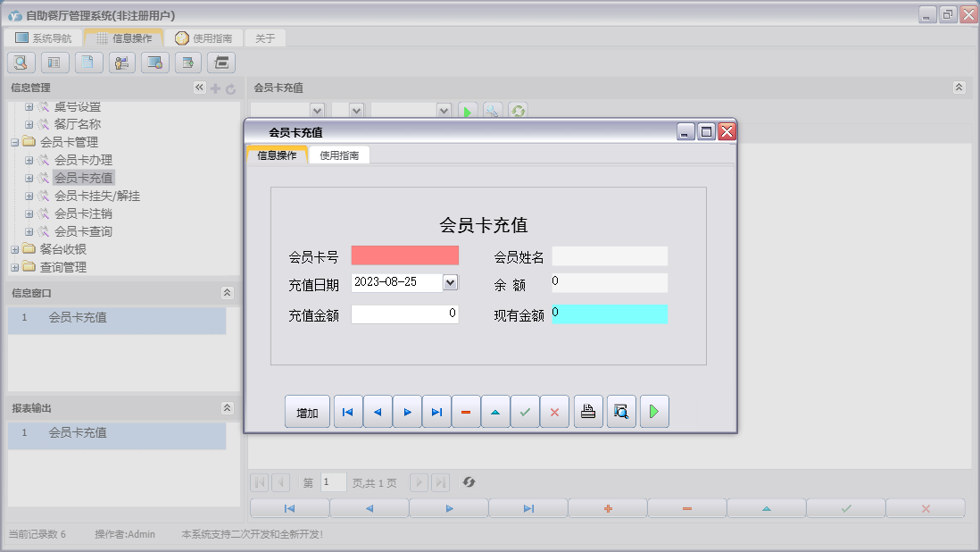Screen dimensions: 980x552
Task: Click the person/user icon in the top toolbar
Action: click(x=121, y=63)
